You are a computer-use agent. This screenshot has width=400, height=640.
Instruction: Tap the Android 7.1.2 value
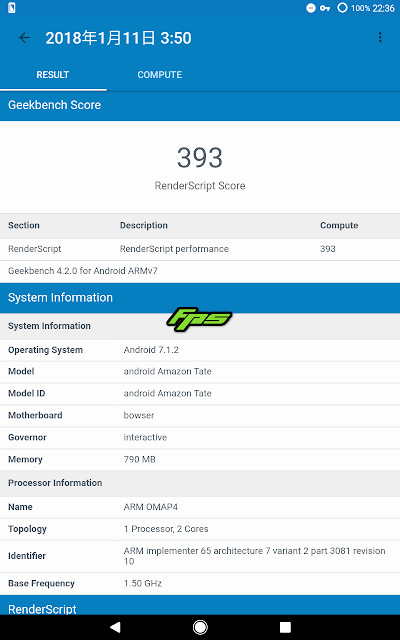151,350
